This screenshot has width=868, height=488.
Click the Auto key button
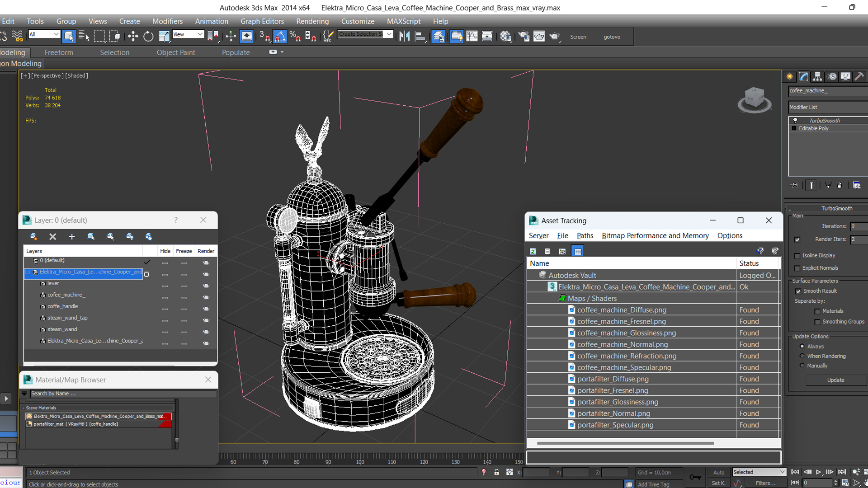(x=719, y=472)
